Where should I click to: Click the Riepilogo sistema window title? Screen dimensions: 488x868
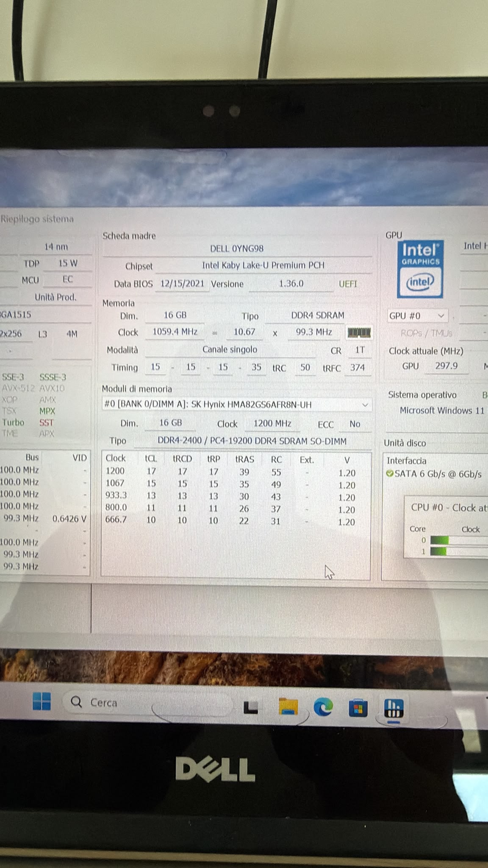[37, 219]
